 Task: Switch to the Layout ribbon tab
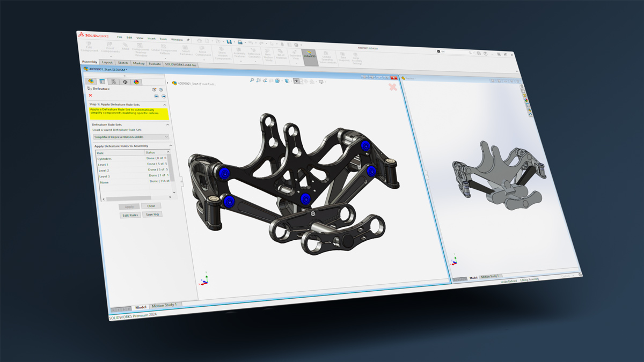coord(107,62)
